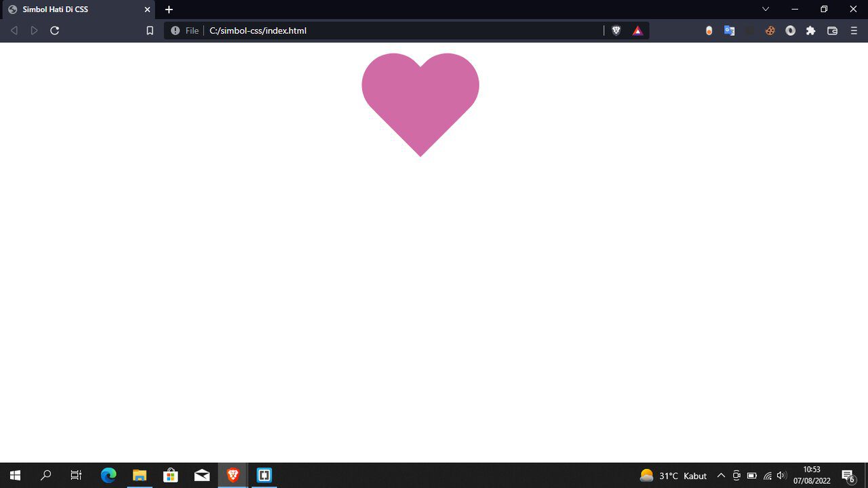Open Task View on the taskbar

pos(76,475)
